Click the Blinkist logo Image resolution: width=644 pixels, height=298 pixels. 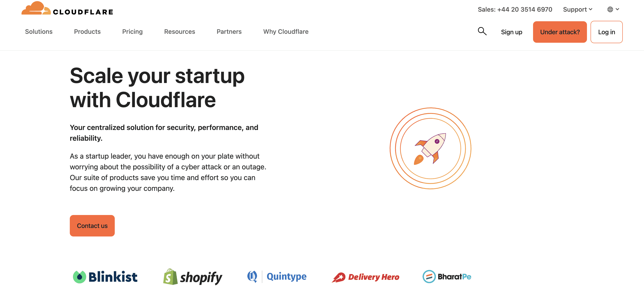[105, 277]
